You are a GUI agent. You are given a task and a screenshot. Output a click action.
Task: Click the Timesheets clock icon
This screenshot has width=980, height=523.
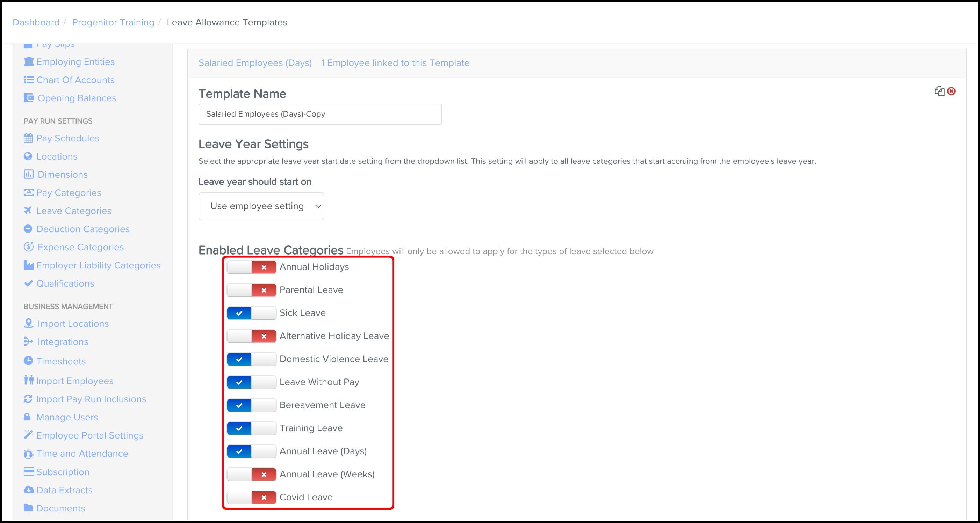(28, 361)
